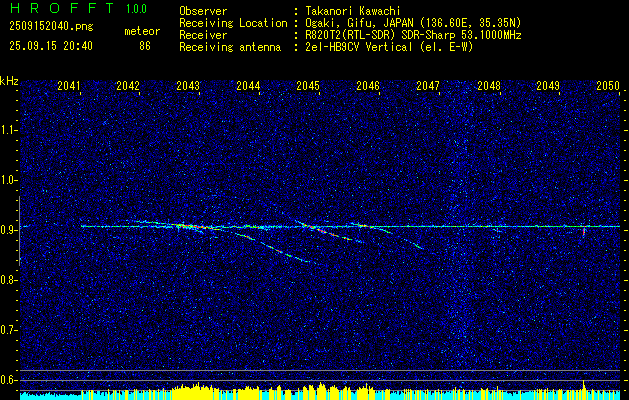The width and height of the screenshot is (629, 400).
Task: Click the HROFFT title text
Action: point(62,8)
